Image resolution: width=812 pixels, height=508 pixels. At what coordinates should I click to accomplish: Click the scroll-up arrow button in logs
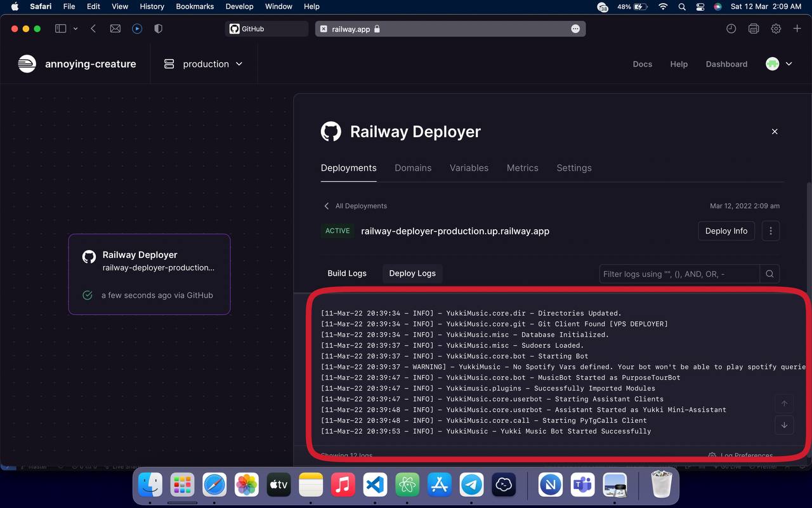[x=784, y=404]
